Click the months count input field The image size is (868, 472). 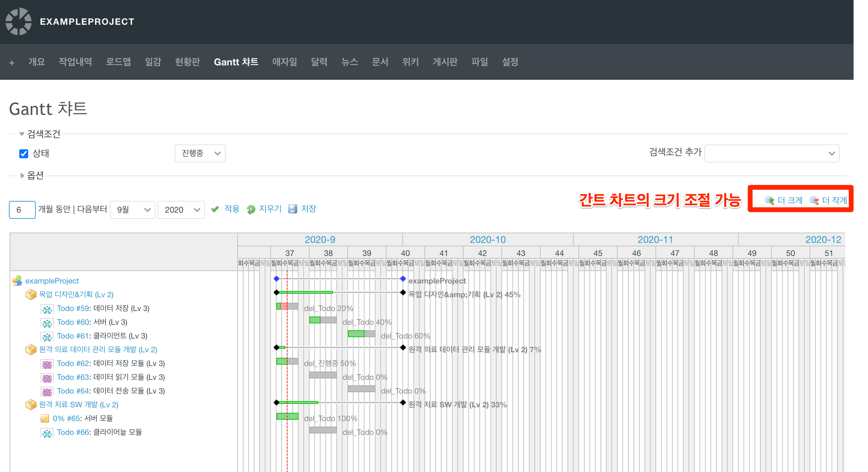click(22, 210)
